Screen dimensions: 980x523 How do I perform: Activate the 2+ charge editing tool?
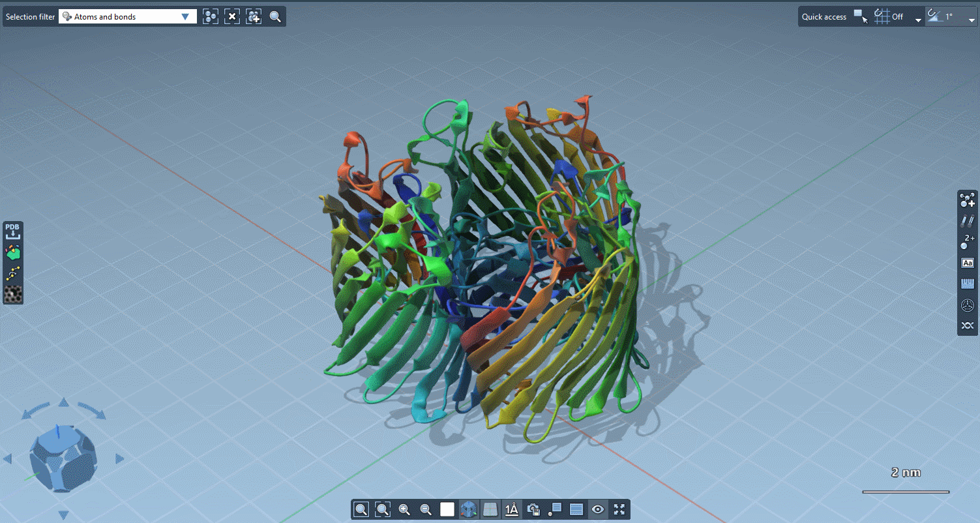point(968,242)
